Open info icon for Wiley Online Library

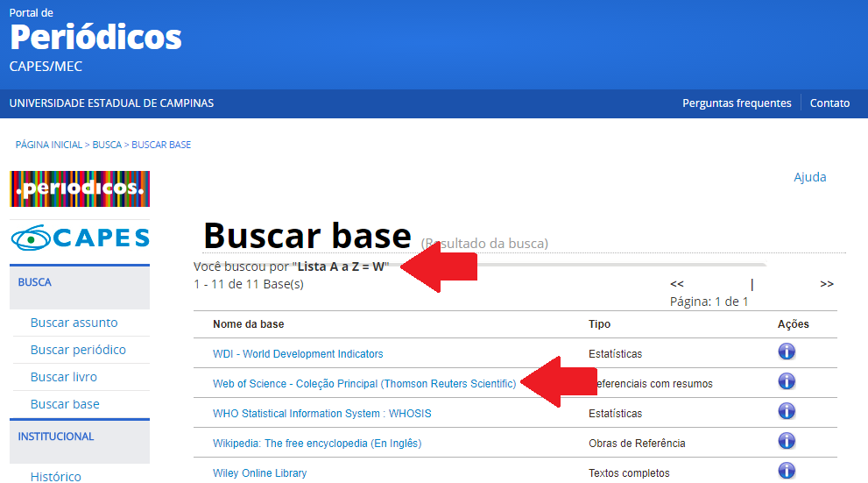click(787, 471)
